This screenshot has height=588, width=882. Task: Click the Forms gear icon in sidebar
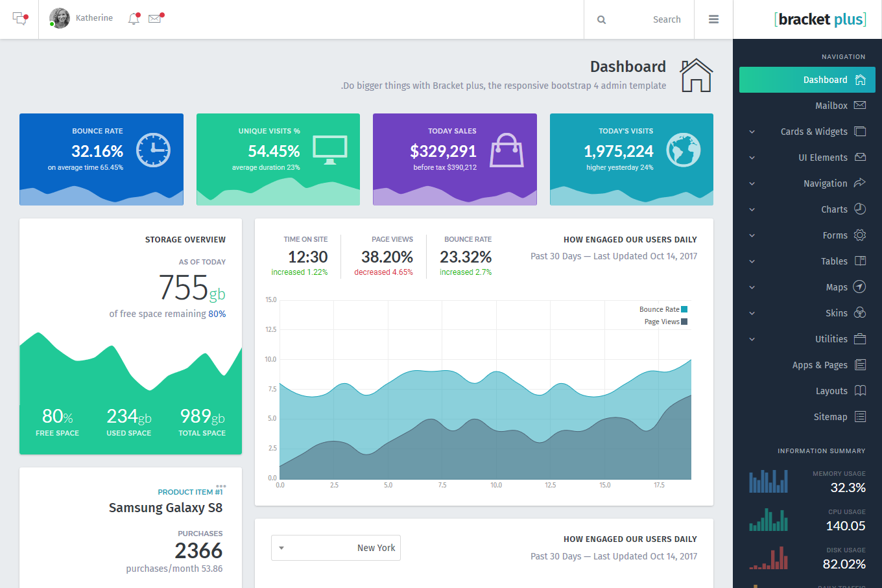(x=860, y=235)
